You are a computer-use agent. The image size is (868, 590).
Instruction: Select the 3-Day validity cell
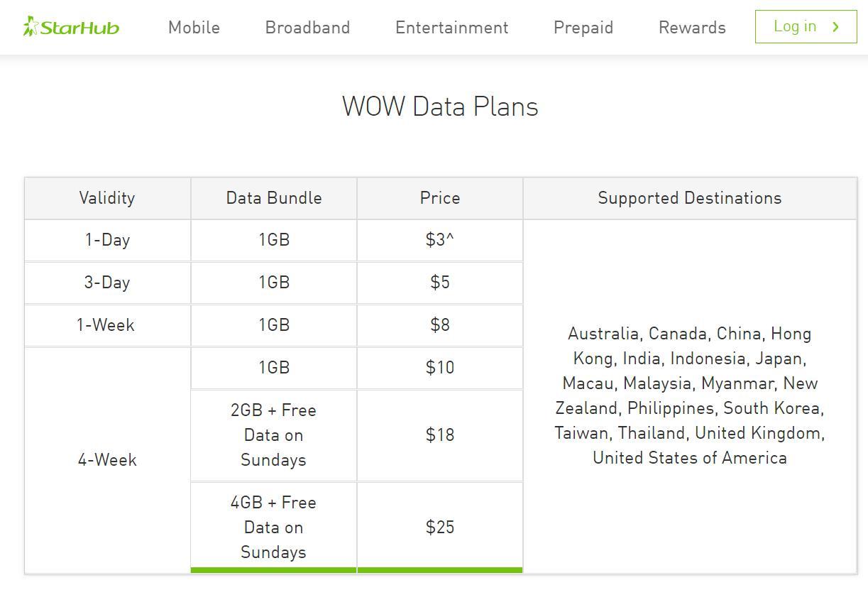pyautogui.click(x=107, y=283)
